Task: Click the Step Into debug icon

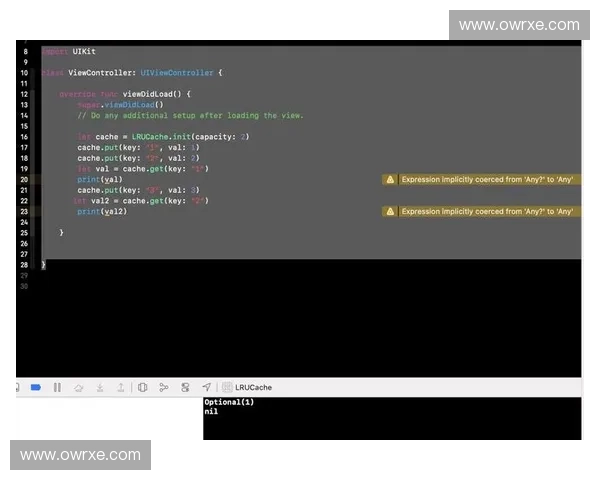Action: pos(100,388)
